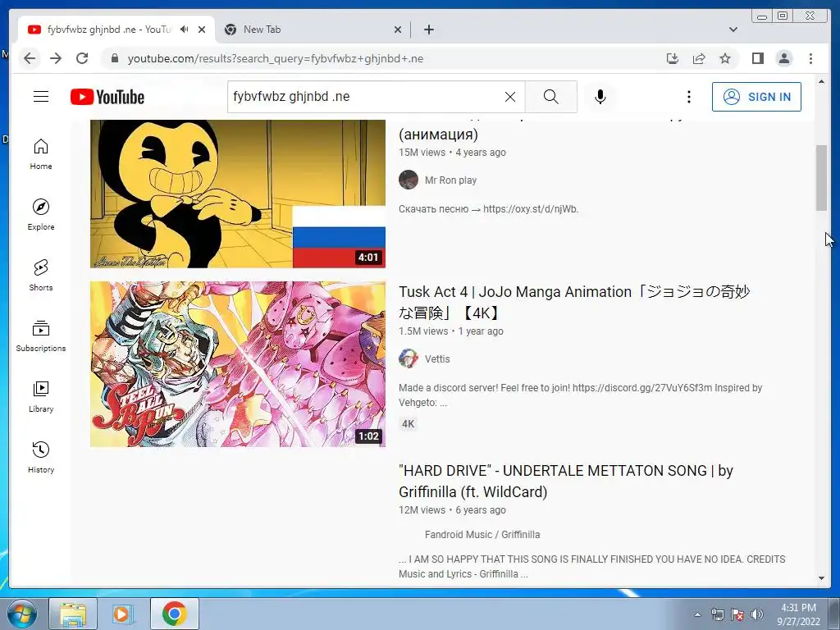The width and height of the screenshot is (840, 630).
Task: Focus the YouTube search input field
Action: pyautogui.click(x=364, y=97)
